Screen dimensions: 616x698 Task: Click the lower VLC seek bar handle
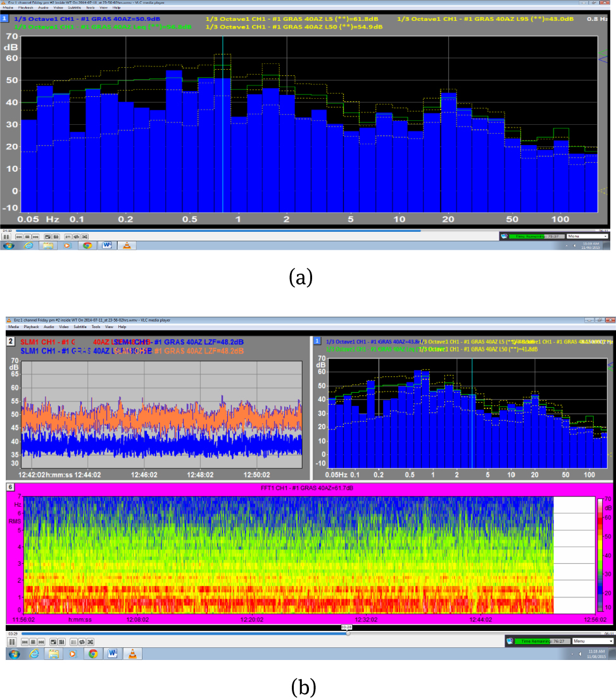pos(348,633)
